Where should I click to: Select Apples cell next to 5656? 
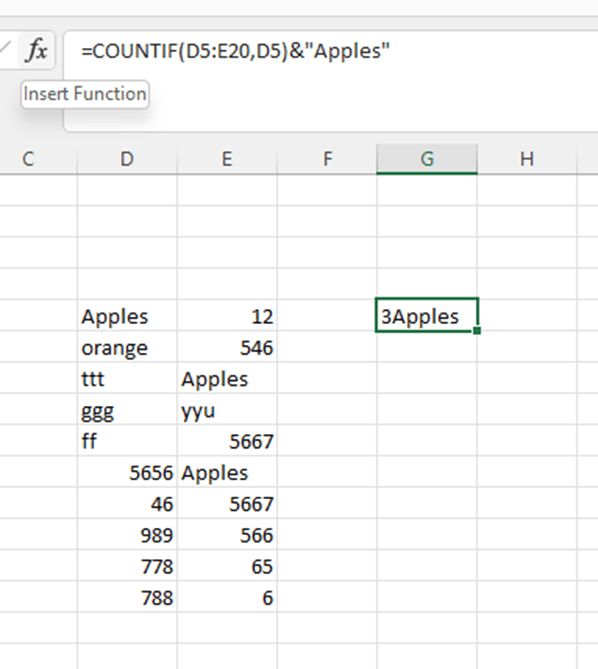point(227,471)
